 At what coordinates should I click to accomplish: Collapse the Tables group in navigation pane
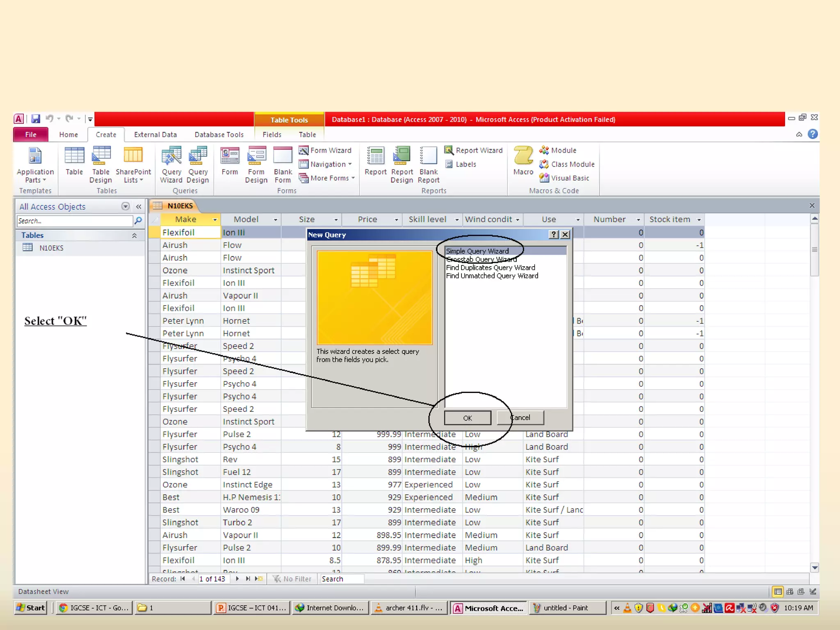tap(134, 235)
